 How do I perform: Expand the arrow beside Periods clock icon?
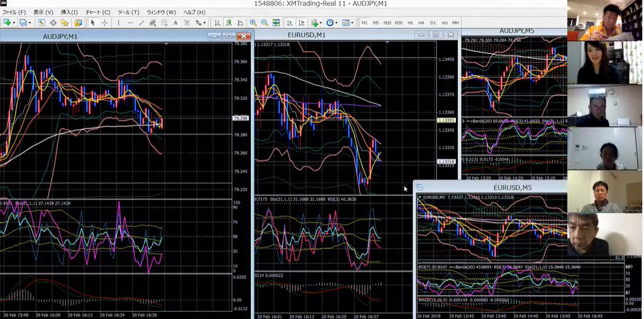(x=336, y=22)
